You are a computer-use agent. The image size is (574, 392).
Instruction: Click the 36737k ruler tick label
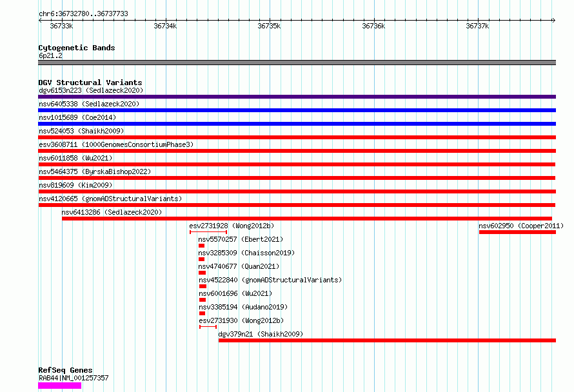click(477, 26)
